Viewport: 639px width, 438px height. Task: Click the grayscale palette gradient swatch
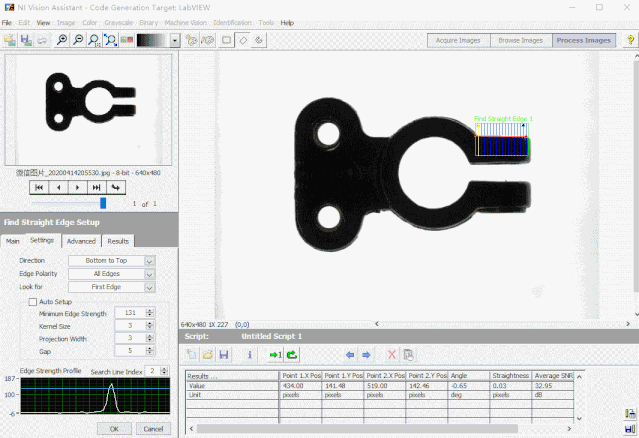coord(152,40)
